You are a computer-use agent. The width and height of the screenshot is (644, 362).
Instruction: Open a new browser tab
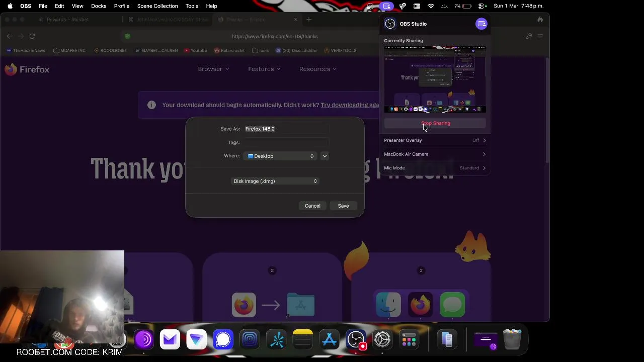click(x=309, y=20)
